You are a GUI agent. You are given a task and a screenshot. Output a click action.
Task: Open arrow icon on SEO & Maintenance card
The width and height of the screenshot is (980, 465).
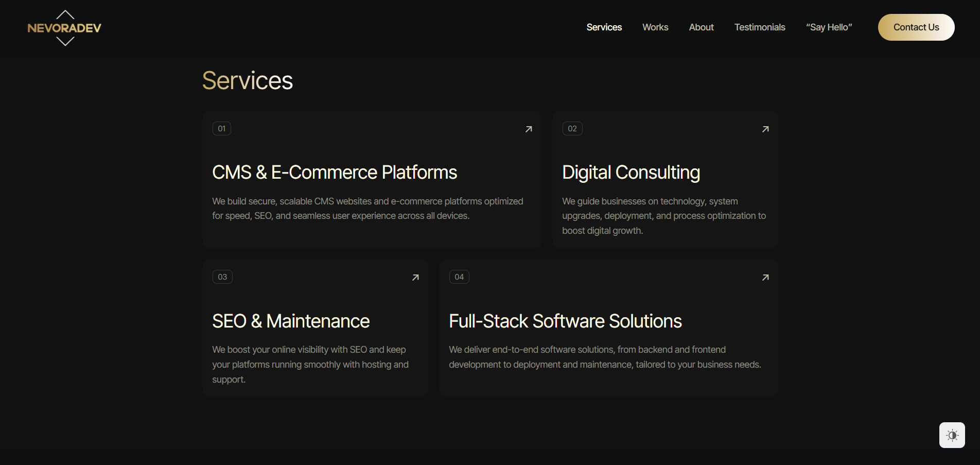(415, 278)
